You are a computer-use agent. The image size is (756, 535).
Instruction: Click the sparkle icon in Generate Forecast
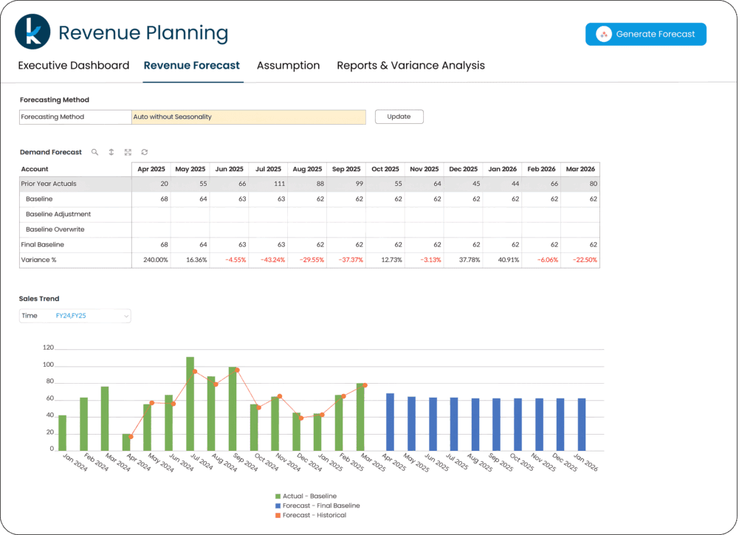coord(604,35)
